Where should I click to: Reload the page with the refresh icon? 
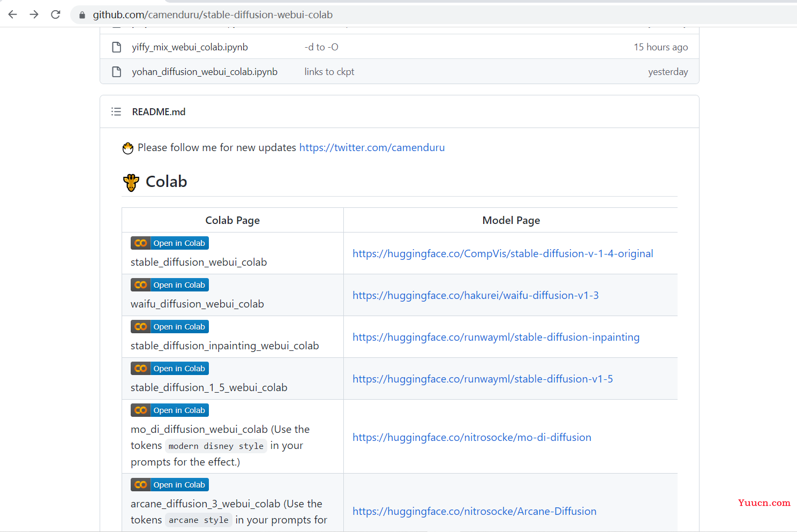(x=56, y=14)
